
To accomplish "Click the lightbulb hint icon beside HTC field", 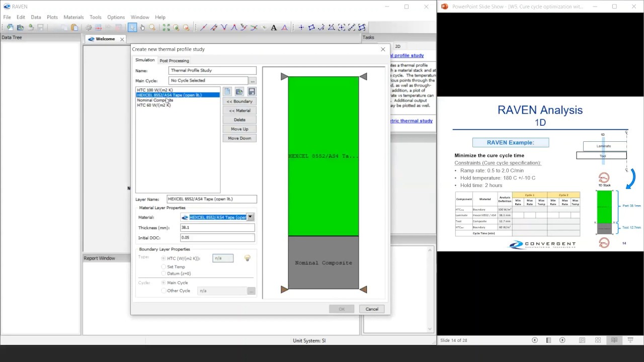I will pyautogui.click(x=247, y=258).
